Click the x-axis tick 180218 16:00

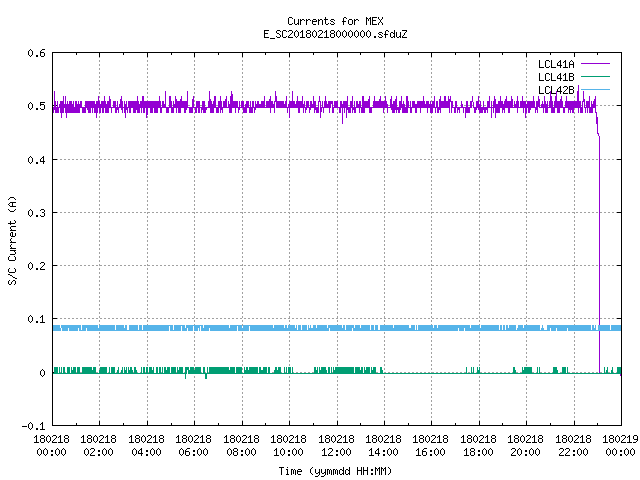(x=431, y=446)
